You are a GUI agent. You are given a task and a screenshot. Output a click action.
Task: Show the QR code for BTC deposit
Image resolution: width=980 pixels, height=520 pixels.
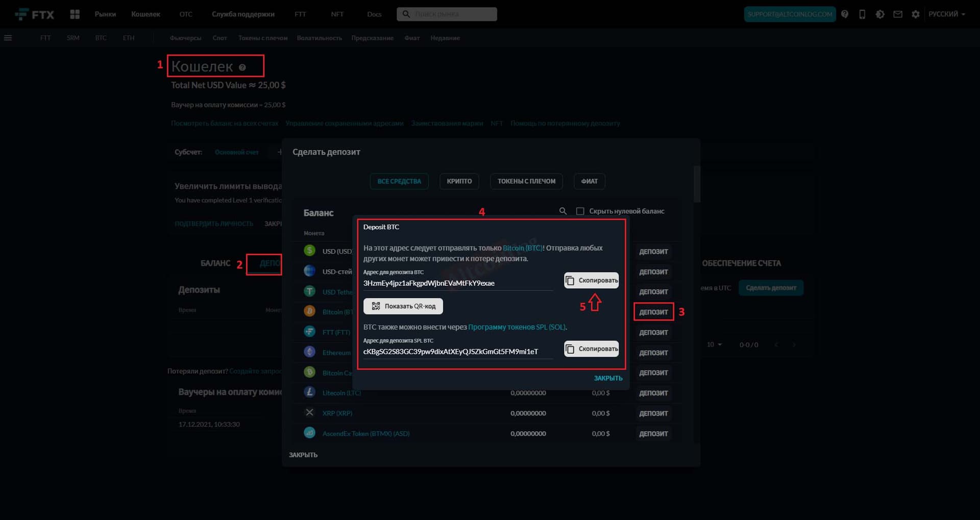403,306
